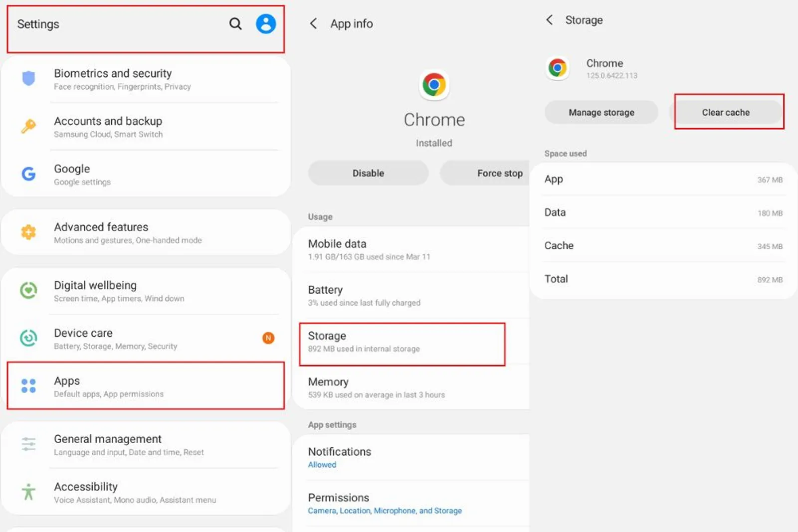798x532 pixels.
Task: Tap the 'Space used' section label
Action: click(x=566, y=154)
